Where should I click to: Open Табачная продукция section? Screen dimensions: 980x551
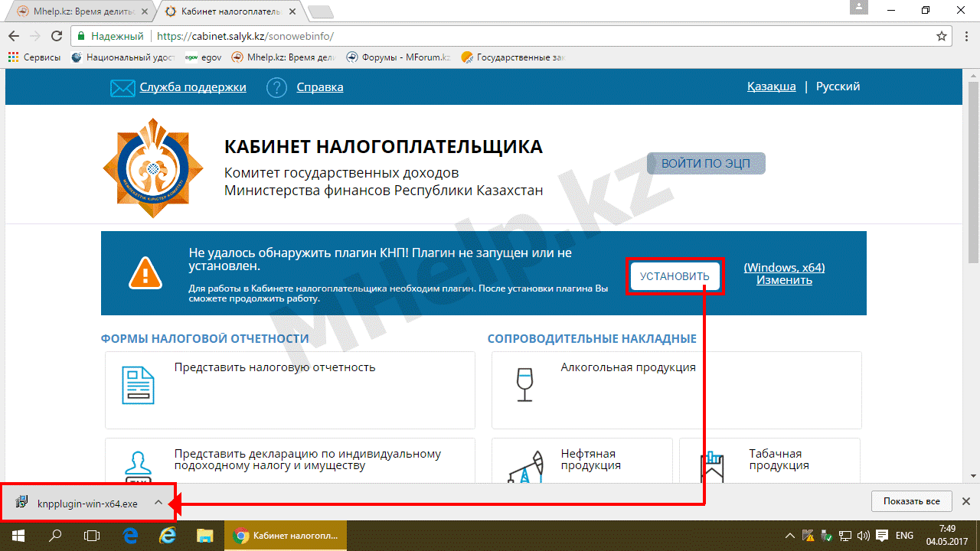pos(779,459)
